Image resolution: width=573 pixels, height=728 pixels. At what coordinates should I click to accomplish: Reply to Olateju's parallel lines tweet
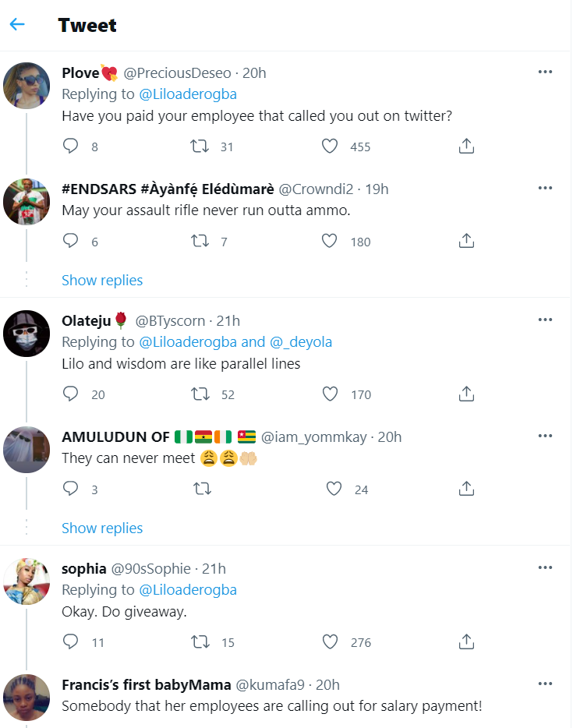pyautogui.click(x=71, y=394)
